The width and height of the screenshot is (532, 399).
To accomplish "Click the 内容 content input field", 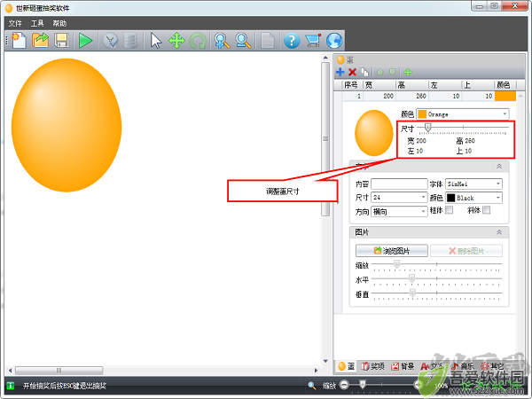I will 399,184.
